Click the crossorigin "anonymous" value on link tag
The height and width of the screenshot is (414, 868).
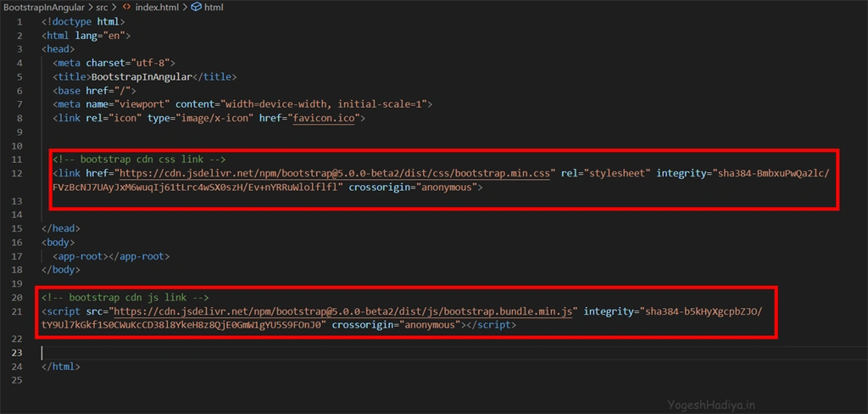tap(447, 187)
